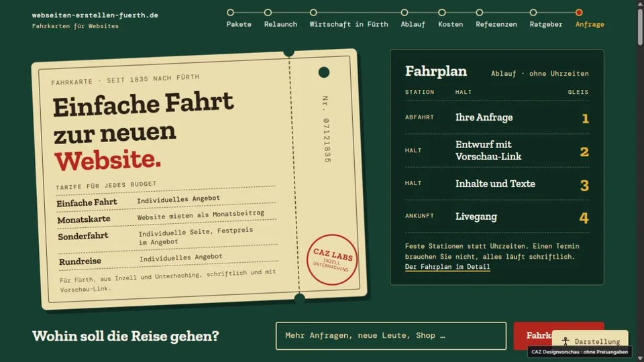Click the CAZ Labs red stamp
The width and height of the screenshot is (644, 362).
(332, 259)
